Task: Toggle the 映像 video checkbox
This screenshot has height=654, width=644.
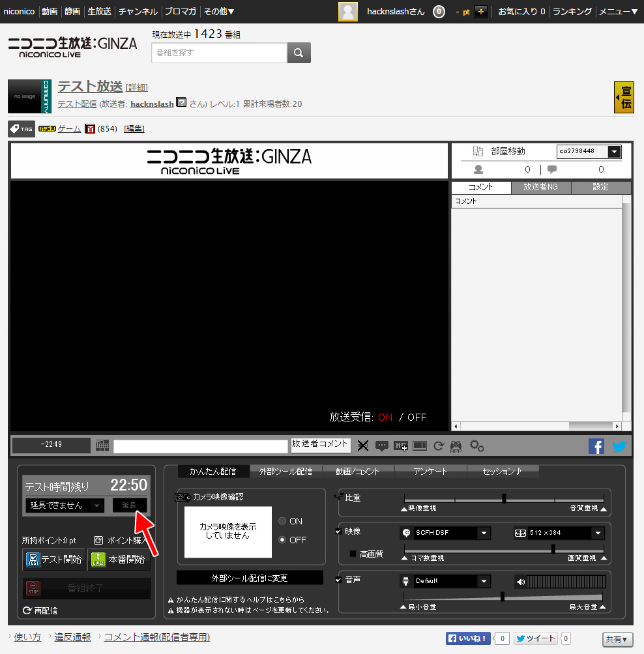Action: pyautogui.click(x=338, y=532)
